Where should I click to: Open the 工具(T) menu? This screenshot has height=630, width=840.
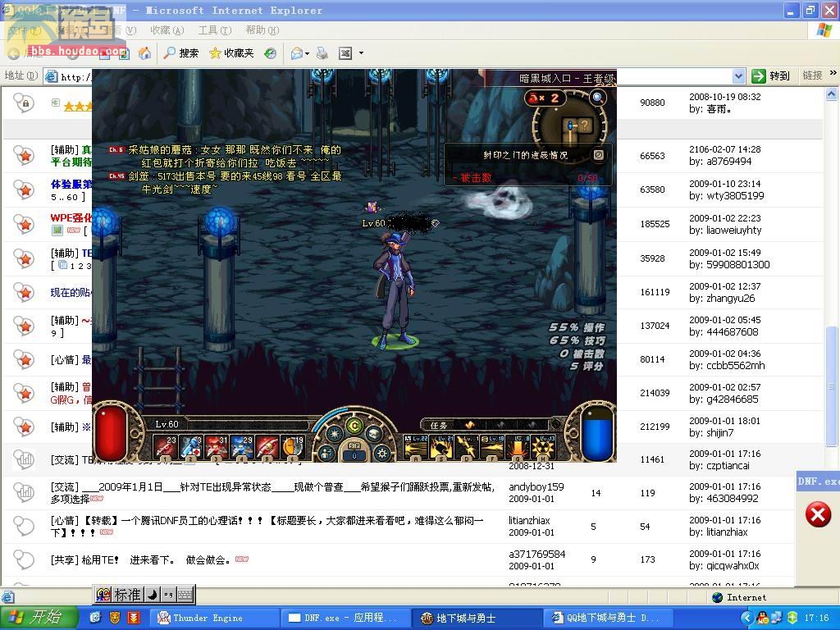pos(214,30)
